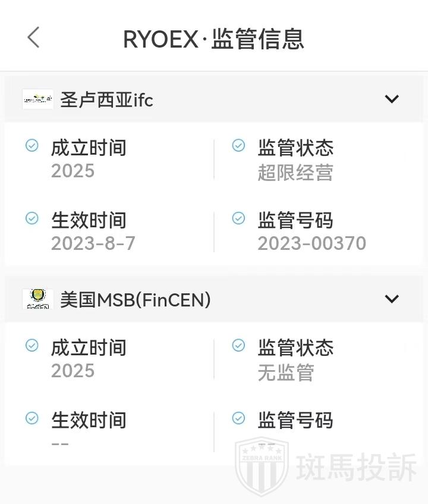Select the 超限经营 status text
The width and height of the screenshot is (428, 504).
[x=295, y=173]
